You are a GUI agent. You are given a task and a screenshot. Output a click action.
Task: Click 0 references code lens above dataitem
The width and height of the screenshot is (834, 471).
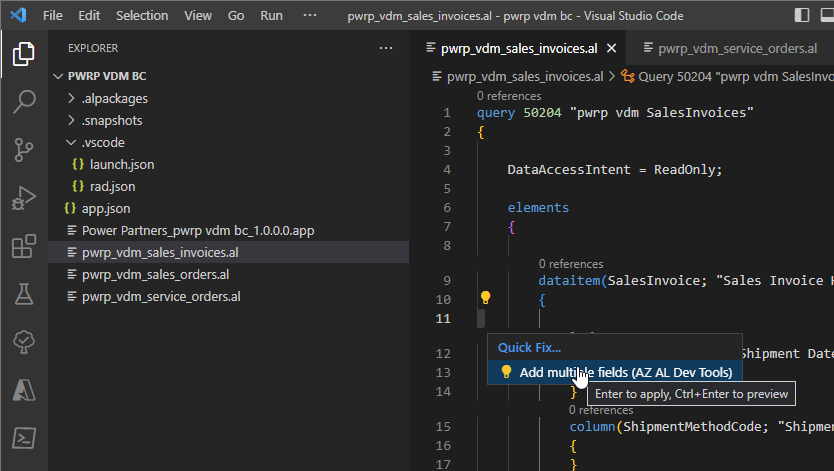click(x=571, y=264)
